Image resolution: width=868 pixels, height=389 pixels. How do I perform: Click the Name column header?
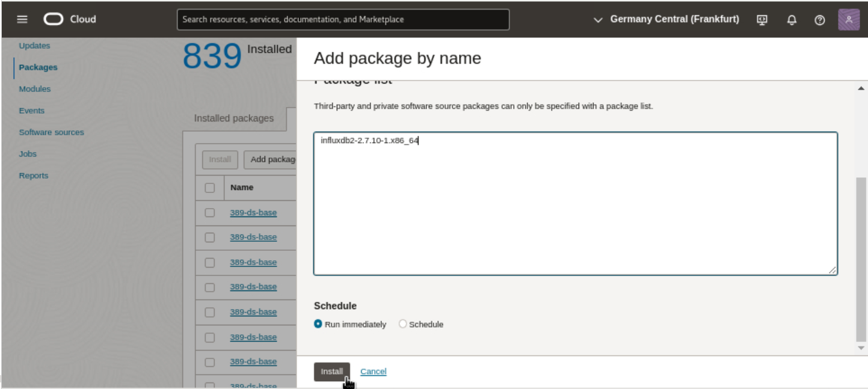[x=242, y=188]
